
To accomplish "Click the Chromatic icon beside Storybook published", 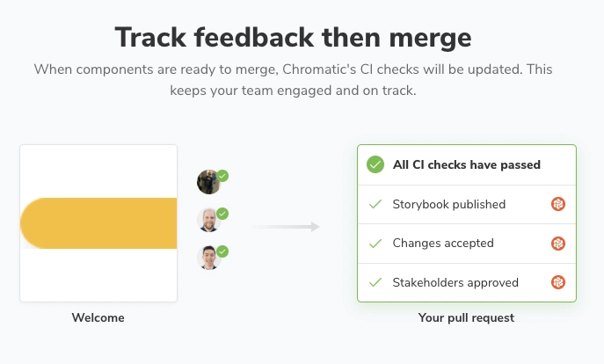I will click(557, 204).
